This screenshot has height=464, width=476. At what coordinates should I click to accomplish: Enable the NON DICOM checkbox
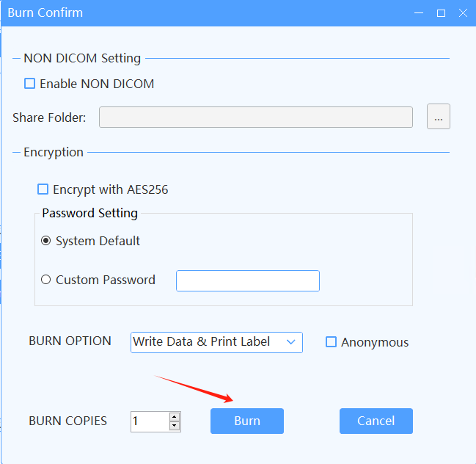[x=30, y=84]
